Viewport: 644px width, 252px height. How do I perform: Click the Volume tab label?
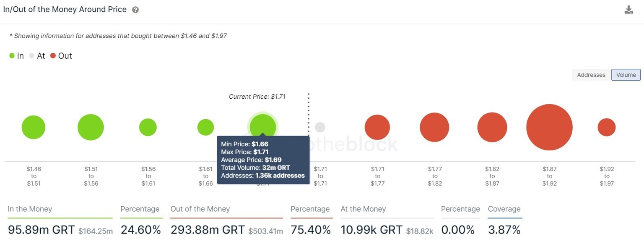click(626, 74)
